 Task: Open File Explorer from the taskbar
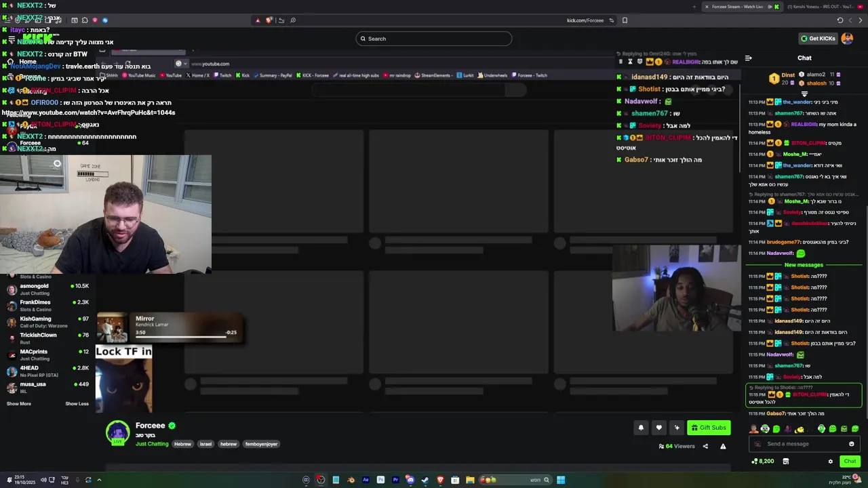click(470, 480)
